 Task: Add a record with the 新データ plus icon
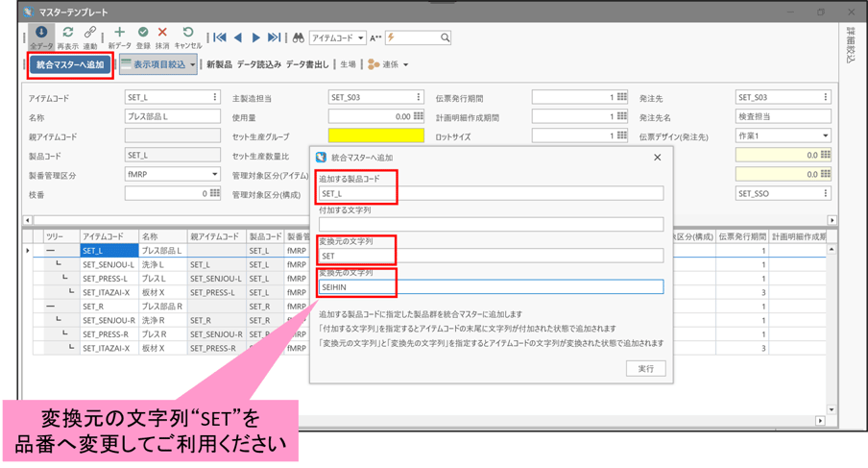[x=120, y=33]
